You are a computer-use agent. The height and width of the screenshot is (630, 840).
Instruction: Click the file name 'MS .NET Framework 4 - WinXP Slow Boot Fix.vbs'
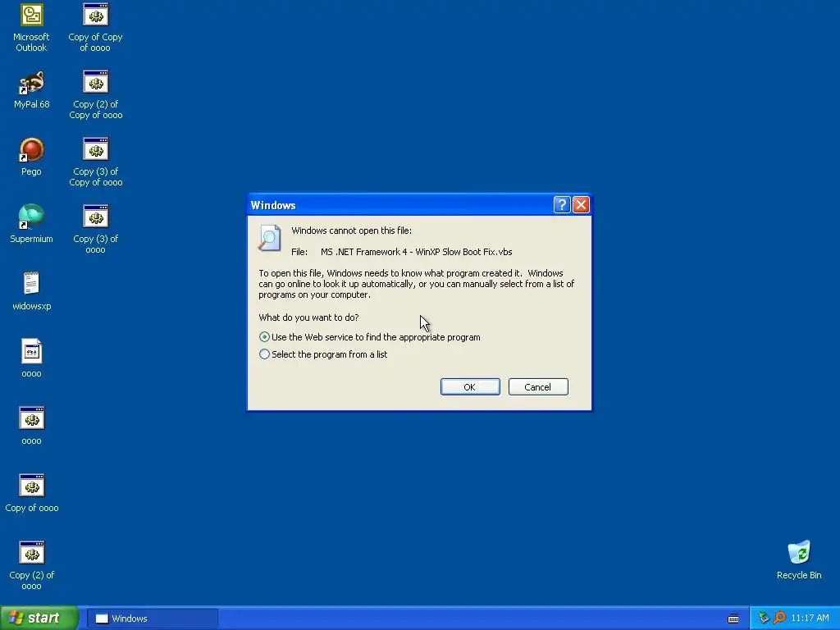click(x=416, y=252)
